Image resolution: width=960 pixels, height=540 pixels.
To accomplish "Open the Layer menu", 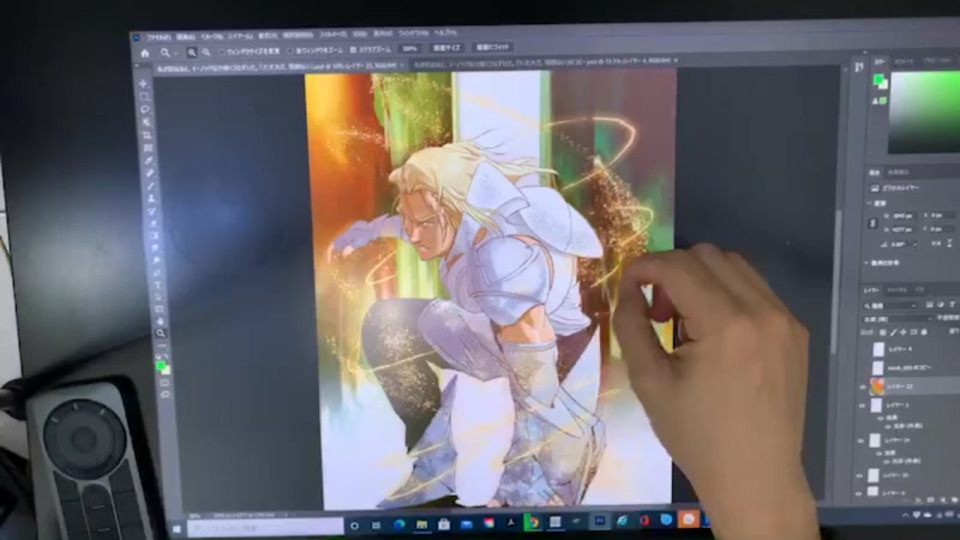I will pos(240,37).
